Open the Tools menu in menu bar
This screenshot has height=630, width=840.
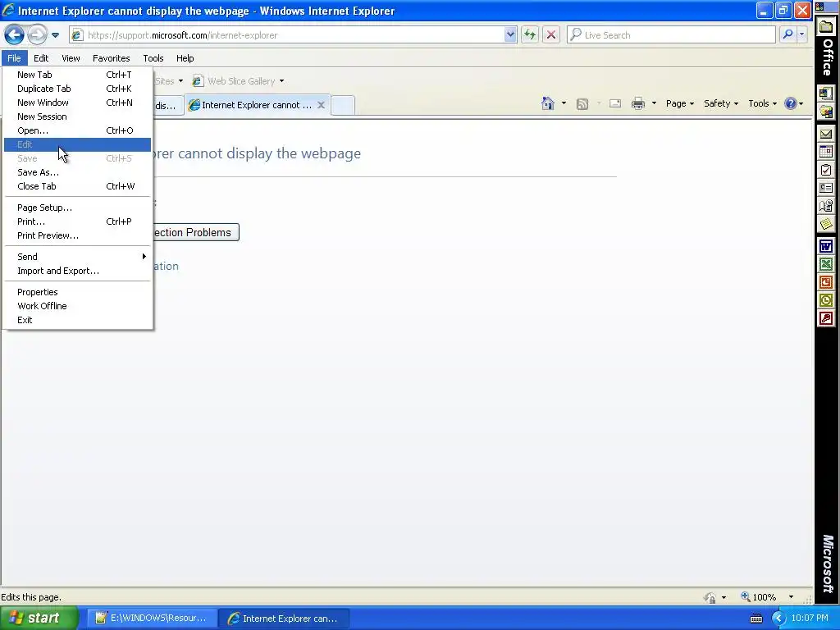click(x=153, y=58)
